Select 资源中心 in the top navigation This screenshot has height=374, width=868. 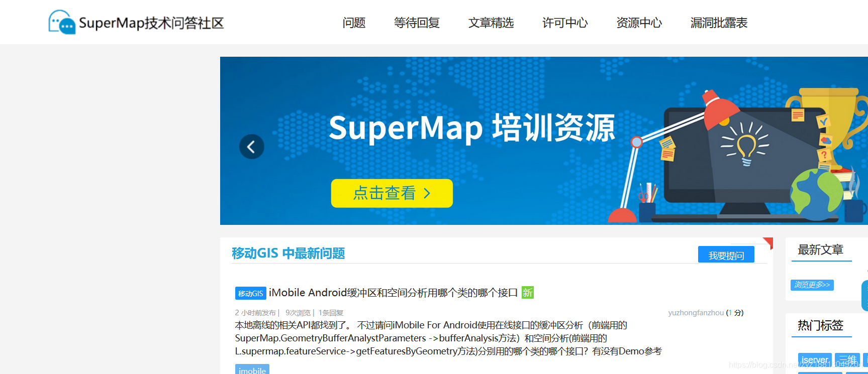[x=639, y=23]
